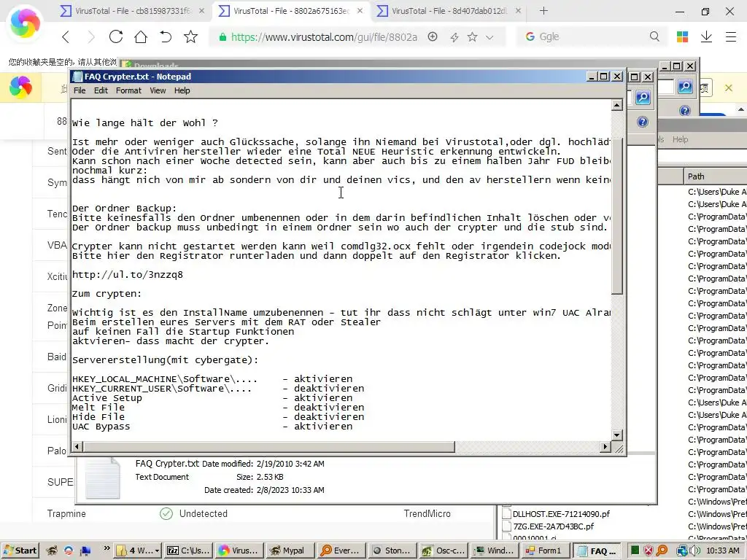
Task: Bookmark page with toolbar star icon
Action: [190, 36]
